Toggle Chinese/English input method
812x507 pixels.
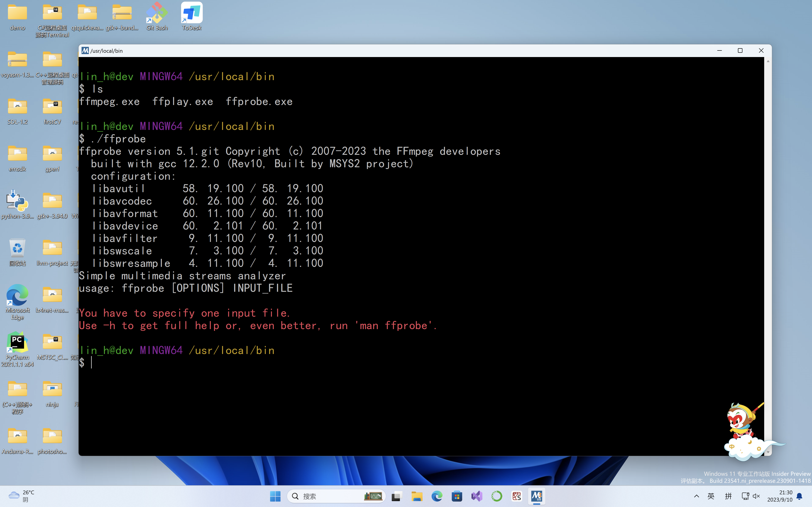point(710,496)
